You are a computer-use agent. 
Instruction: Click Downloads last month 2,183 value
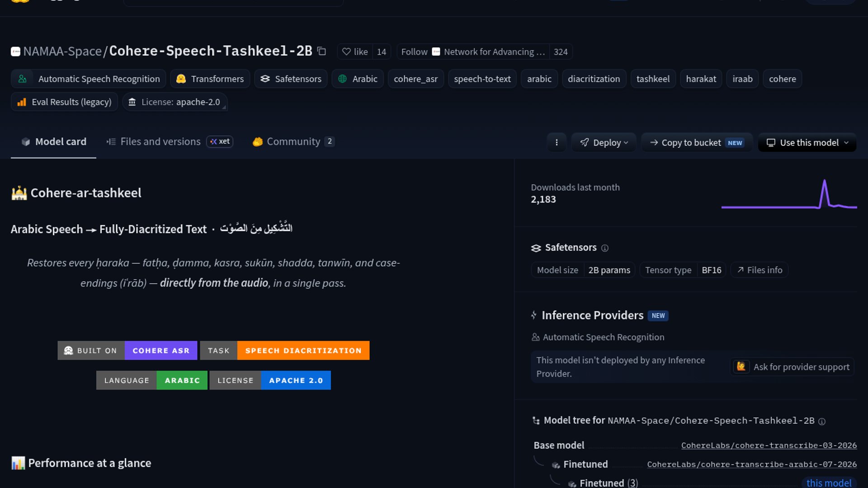543,200
